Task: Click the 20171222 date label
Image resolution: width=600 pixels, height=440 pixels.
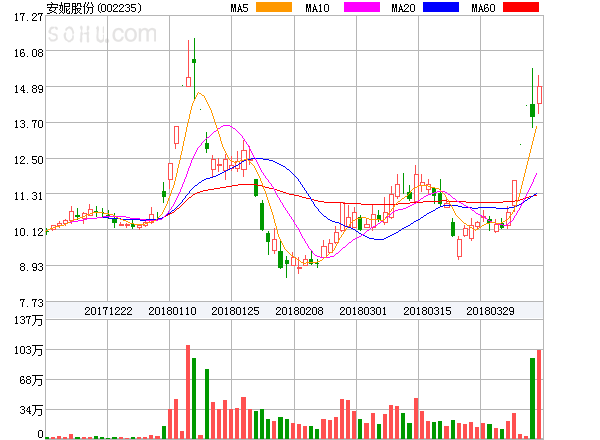Action: click(x=108, y=311)
